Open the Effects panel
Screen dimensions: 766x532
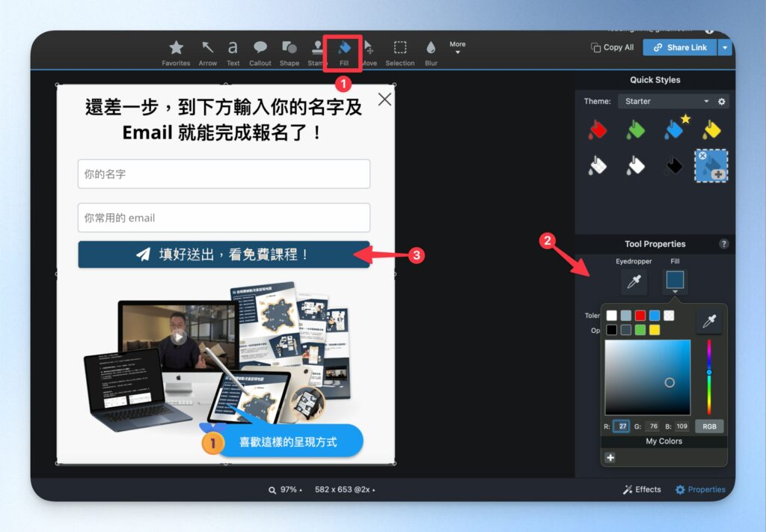tap(642, 489)
